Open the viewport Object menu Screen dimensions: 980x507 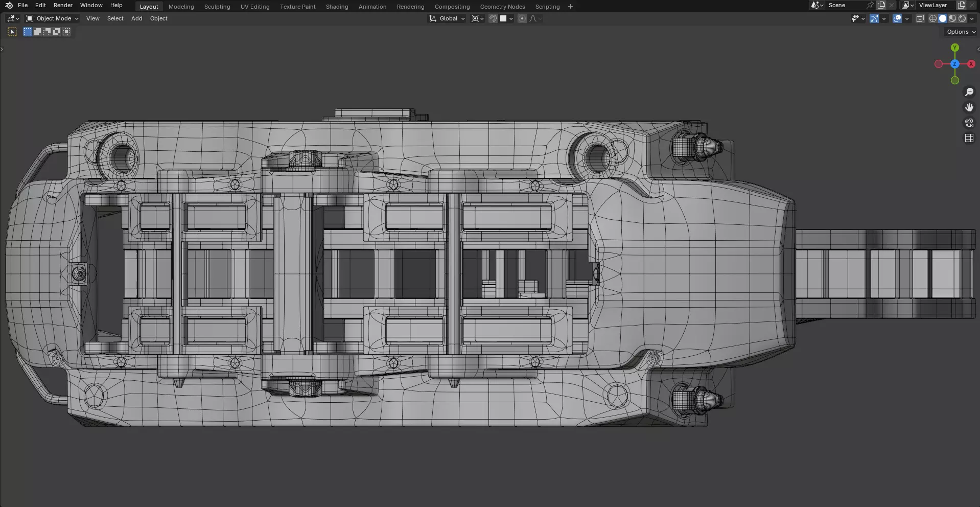[x=159, y=18]
